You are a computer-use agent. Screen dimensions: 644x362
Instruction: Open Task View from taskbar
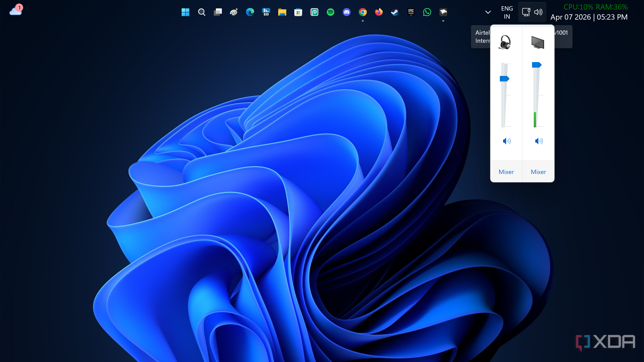218,12
